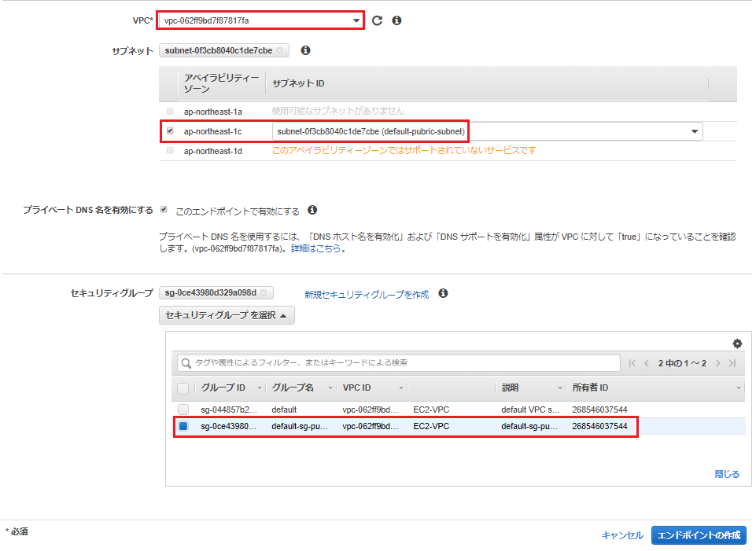
Task: Open info icon next to VPC refresh
Action: (396, 20)
